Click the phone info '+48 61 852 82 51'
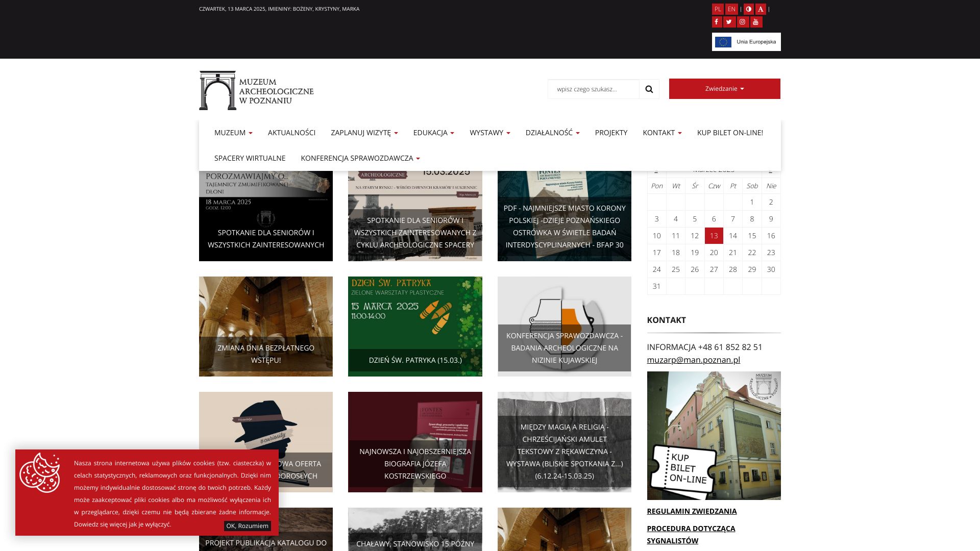 tap(730, 347)
